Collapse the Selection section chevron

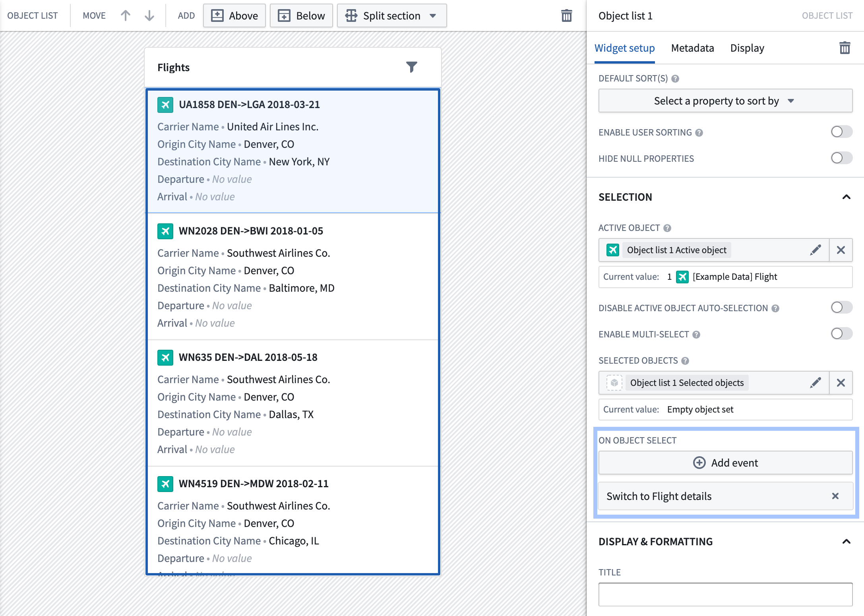tap(846, 197)
